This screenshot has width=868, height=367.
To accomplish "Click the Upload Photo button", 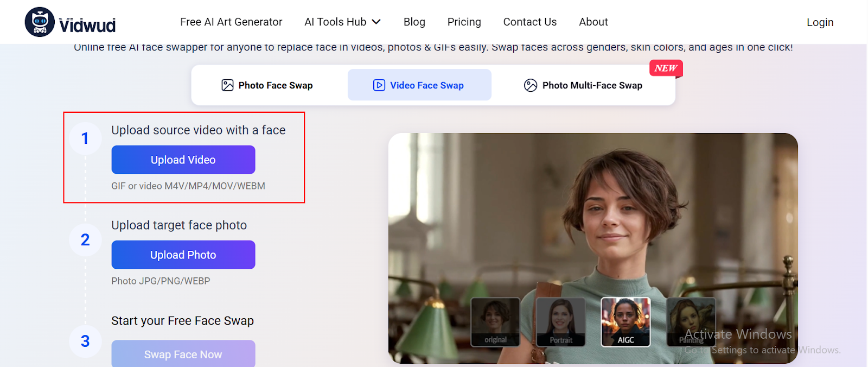I will pos(183,255).
